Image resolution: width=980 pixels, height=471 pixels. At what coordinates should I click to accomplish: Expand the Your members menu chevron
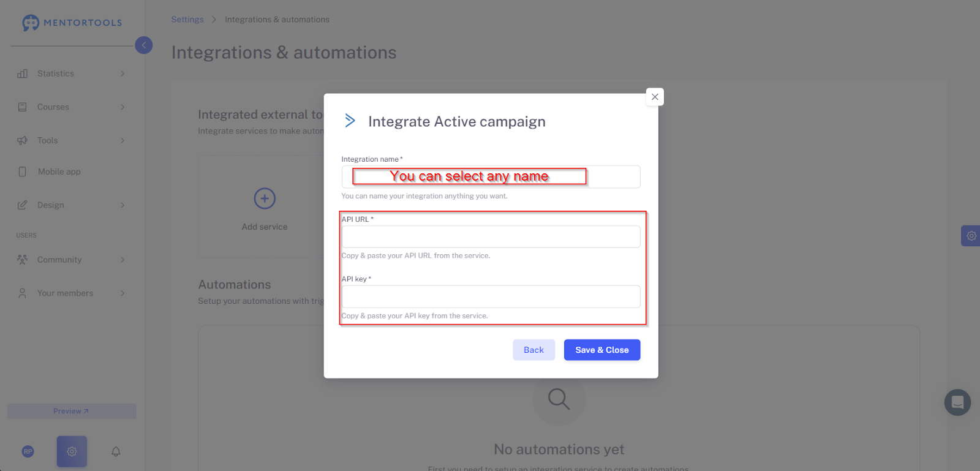pos(123,293)
